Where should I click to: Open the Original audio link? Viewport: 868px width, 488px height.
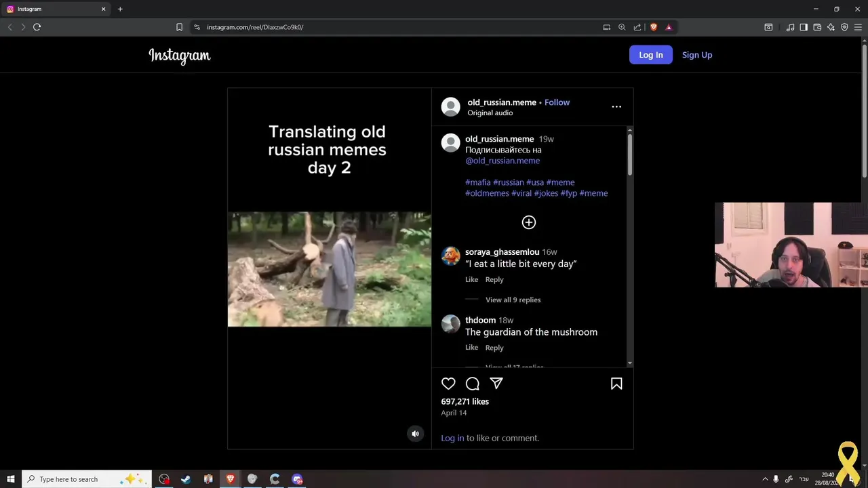coord(490,113)
